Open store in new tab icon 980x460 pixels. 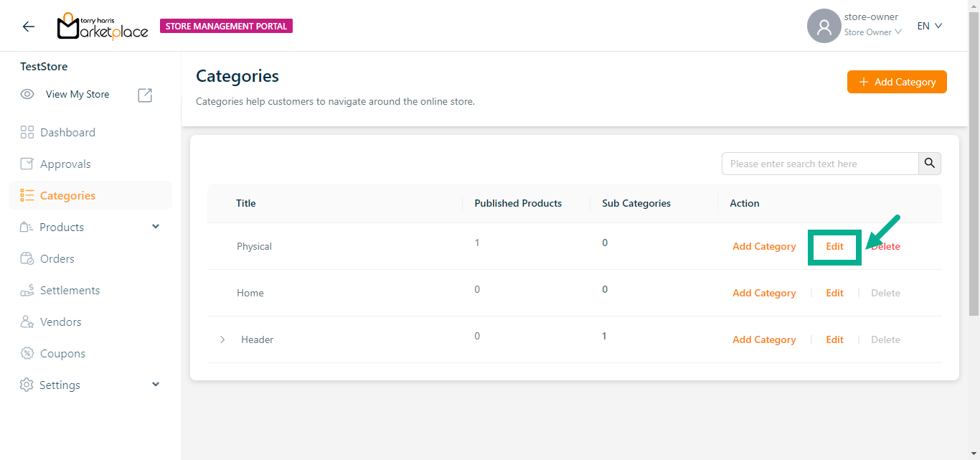tap(145, 95)
